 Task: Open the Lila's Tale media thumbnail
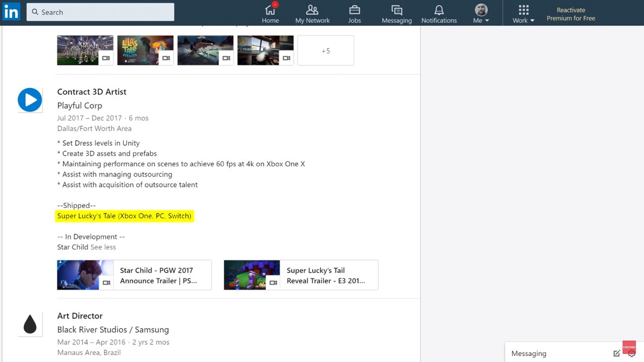145,50
